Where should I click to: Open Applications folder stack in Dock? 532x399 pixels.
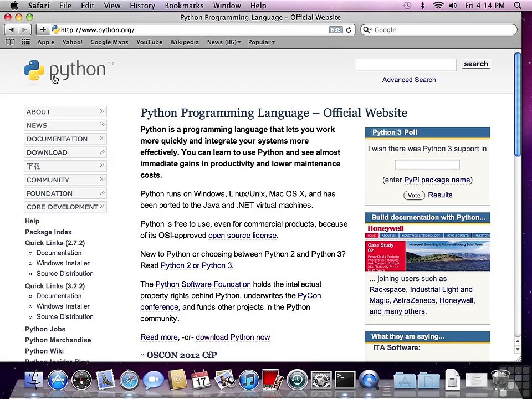pyautogui.click(x=405, y=380)
